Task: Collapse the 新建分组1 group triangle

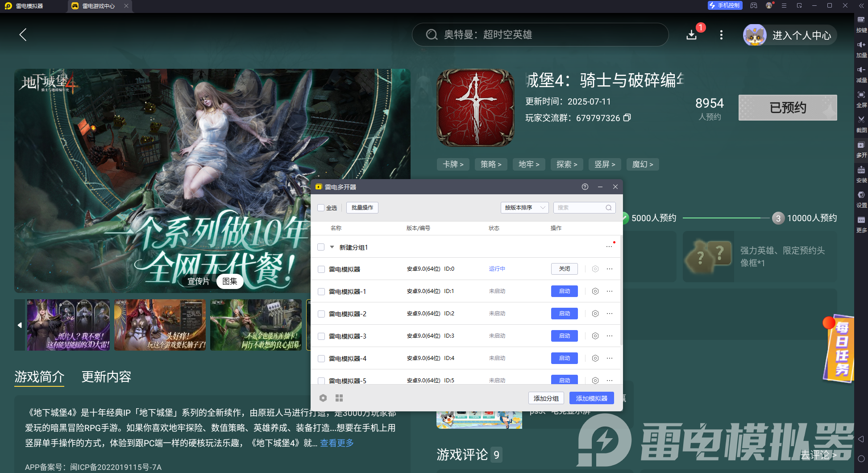Action: coord(332,247)
